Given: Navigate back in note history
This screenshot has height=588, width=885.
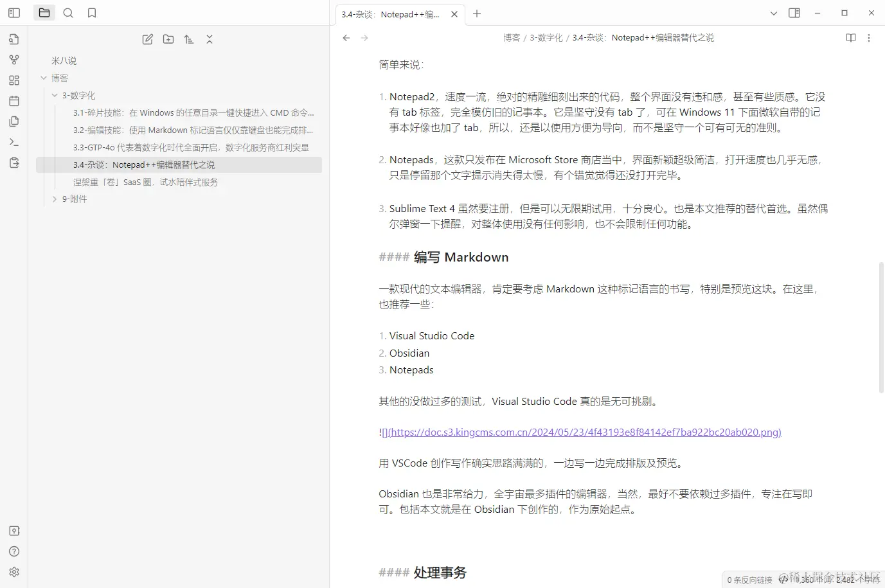Looking at the screenshot, I should pos(346,38).
